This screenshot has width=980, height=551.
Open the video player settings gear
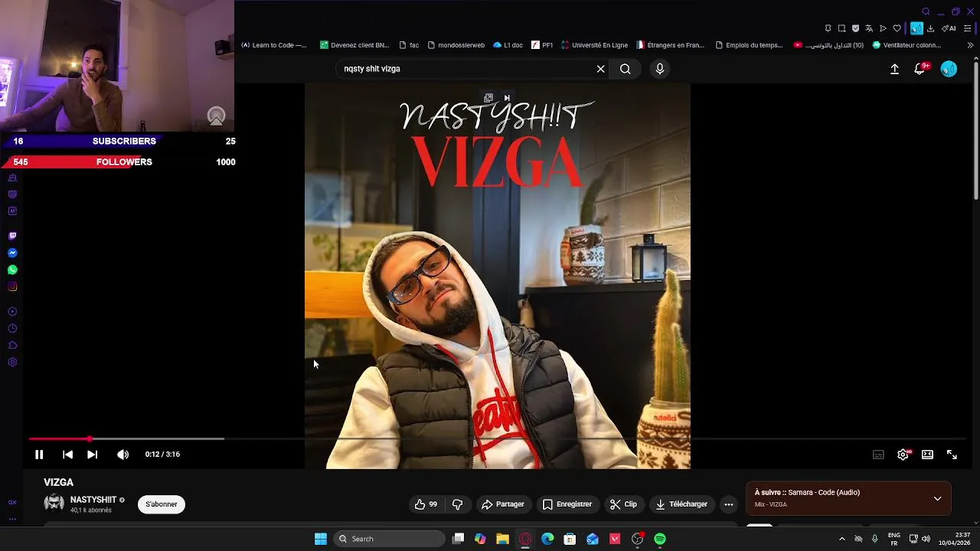[903, 455]
